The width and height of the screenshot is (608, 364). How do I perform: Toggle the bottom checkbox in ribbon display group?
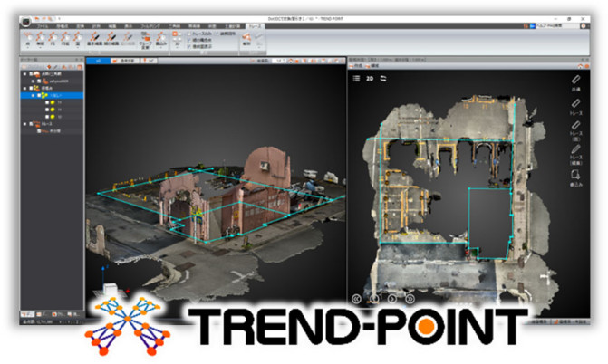pos(189,46)
